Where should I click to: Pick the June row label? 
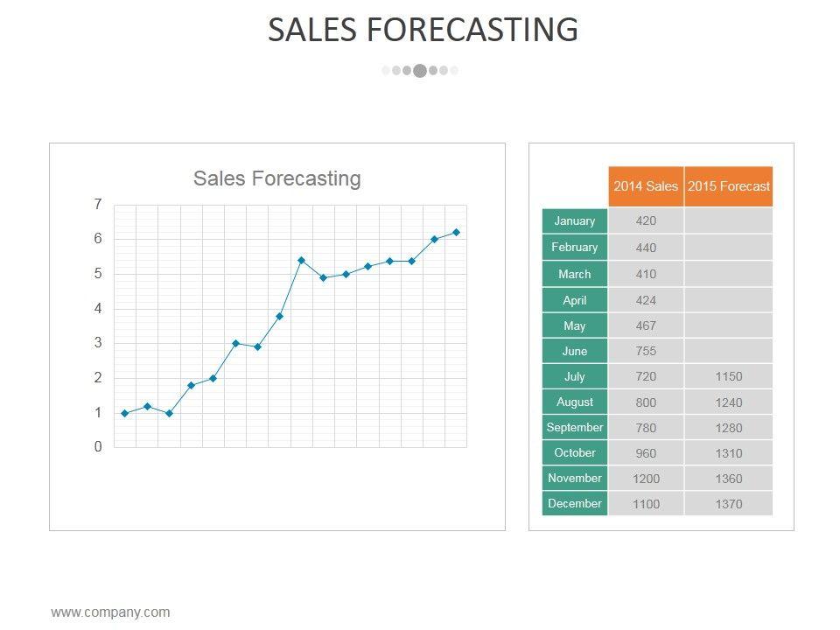click(x=574, y=352)
